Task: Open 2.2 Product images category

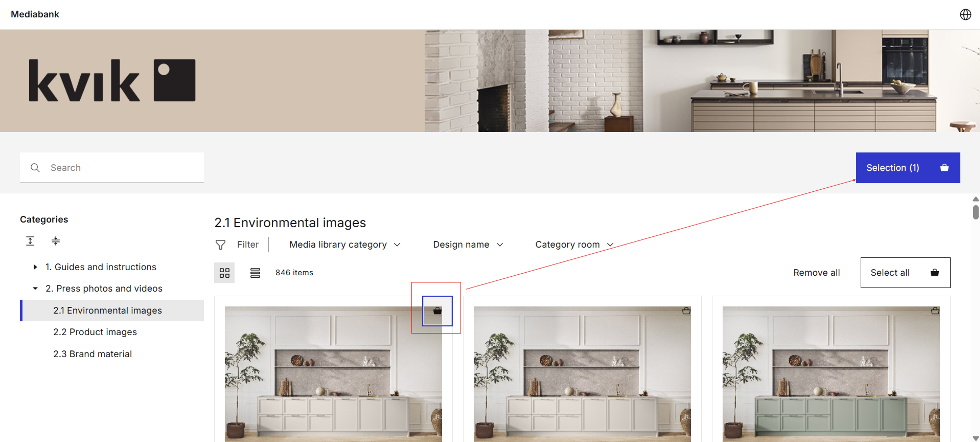Action: click(95, 332)
